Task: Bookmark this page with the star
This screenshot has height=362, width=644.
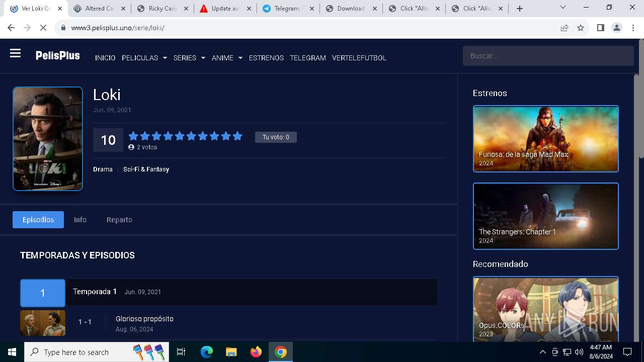Action: click(581, 28)
